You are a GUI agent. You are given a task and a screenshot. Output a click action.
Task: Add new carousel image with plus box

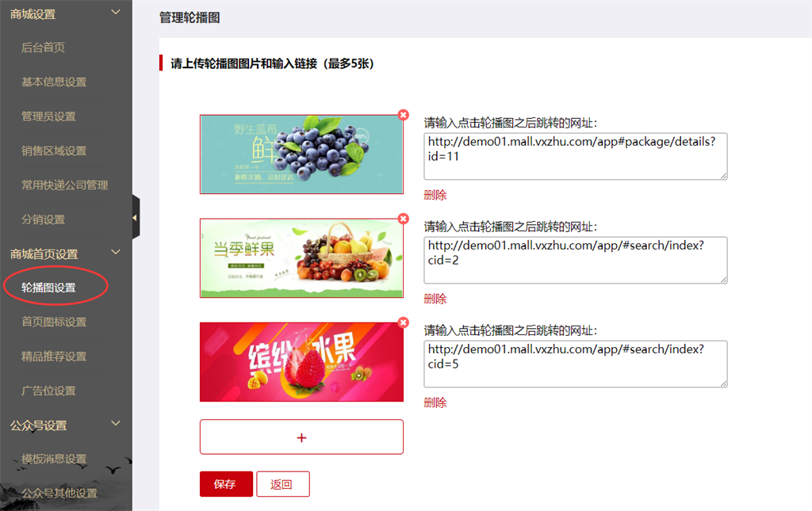click(x=301, y=437)
